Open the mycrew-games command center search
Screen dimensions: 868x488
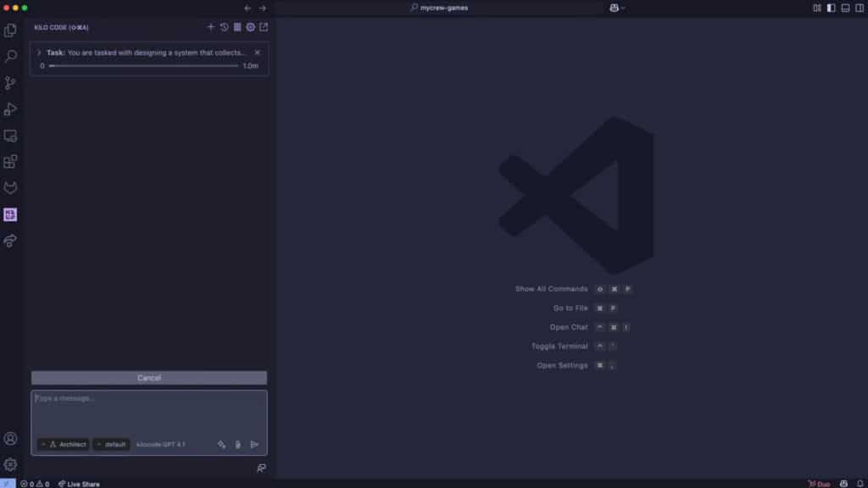[x=439, y=8]
